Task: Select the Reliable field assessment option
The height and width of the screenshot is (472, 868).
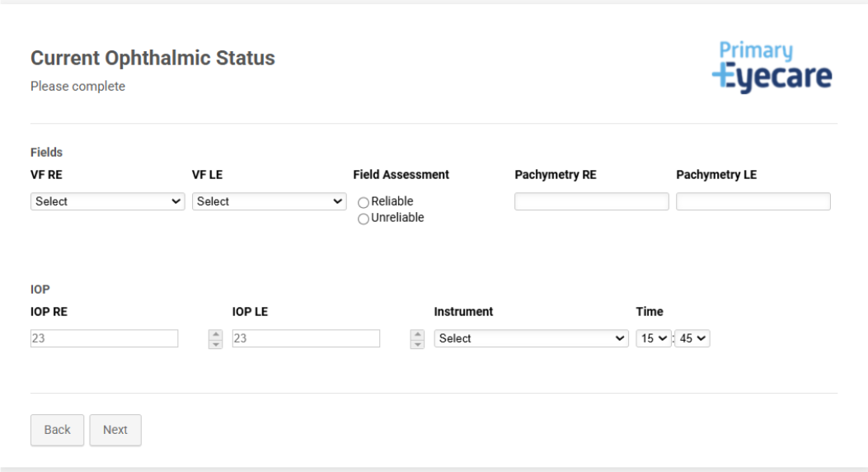Action: 364,202
